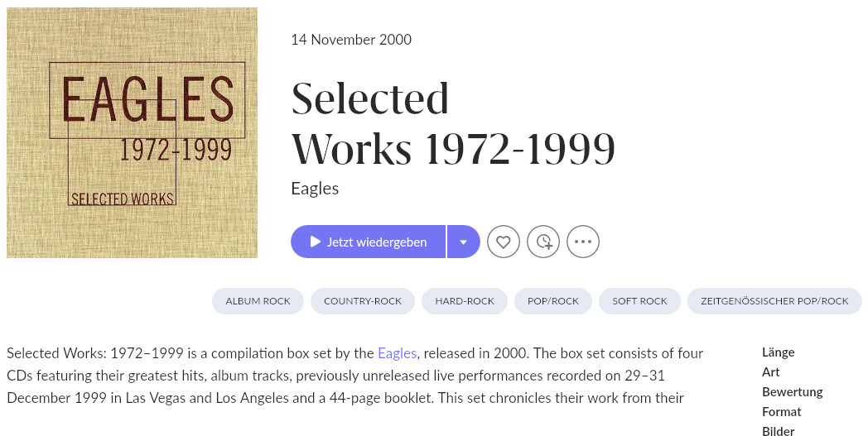Click the Eagles artist name under title
The image size is (868, 436).
tap(315, 189)
